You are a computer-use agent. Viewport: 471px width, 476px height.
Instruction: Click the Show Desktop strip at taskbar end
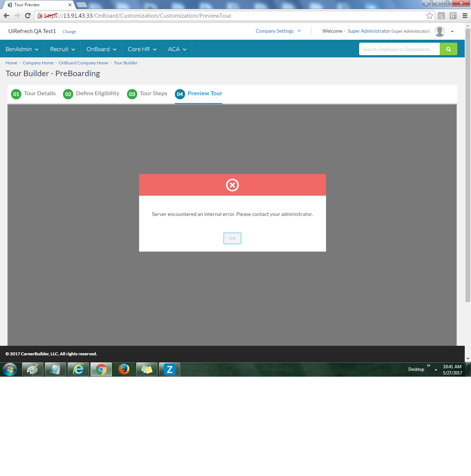[468, 369]
